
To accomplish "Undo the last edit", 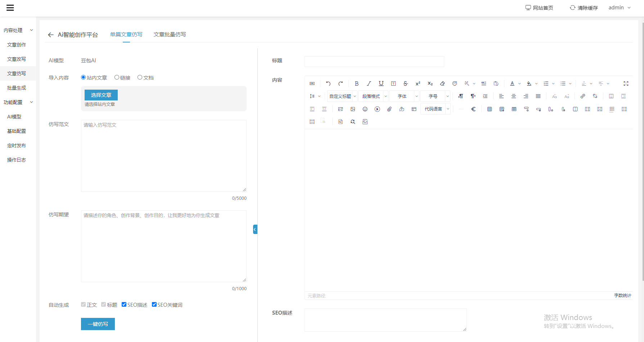I will [328, 84].
